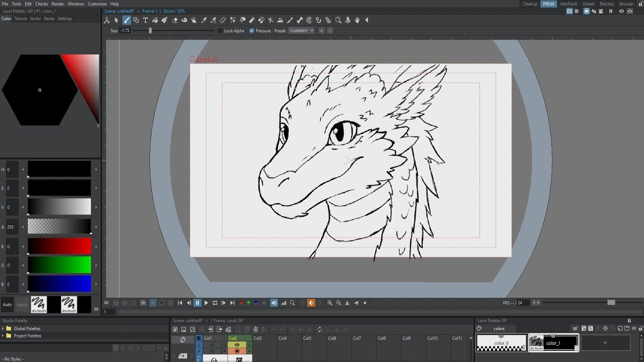Toggle Col2 preview visibility eye
The width and height of the screenshot is (644, 362).
tap(237, 345)
